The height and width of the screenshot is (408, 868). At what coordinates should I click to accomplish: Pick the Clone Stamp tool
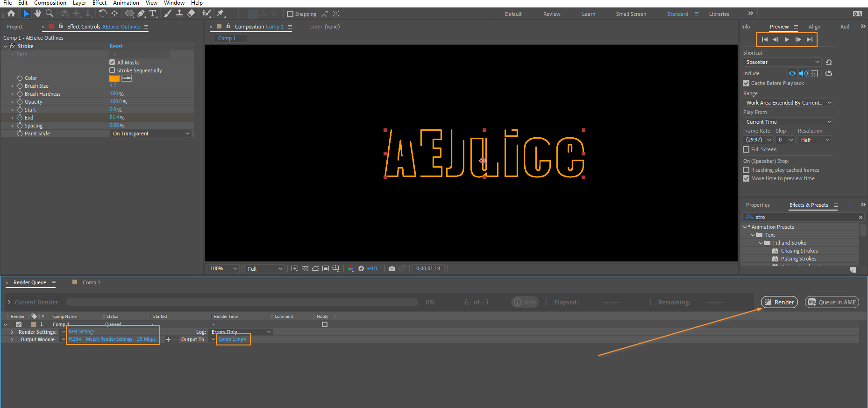[x=179, y=14]
